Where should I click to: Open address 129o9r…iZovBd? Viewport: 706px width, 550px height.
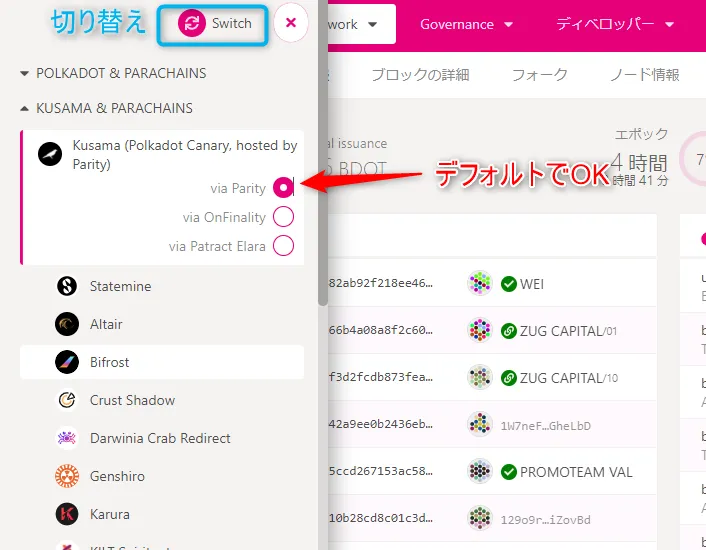pos(546,520)
